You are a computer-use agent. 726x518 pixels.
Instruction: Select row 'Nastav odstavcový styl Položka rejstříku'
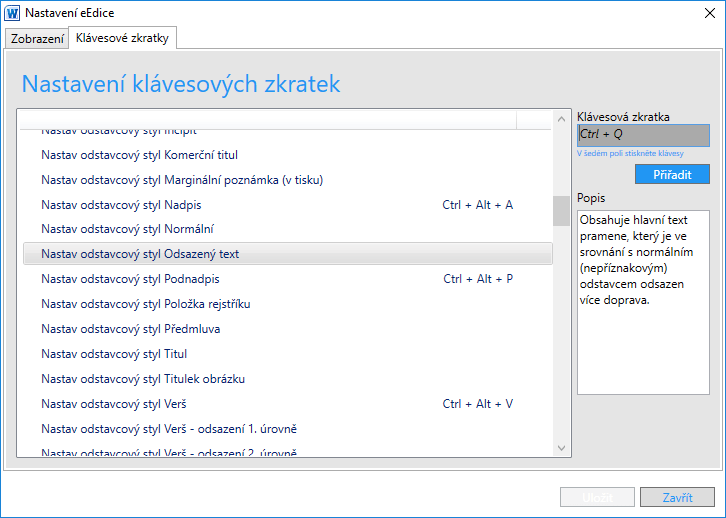point(288,304)
